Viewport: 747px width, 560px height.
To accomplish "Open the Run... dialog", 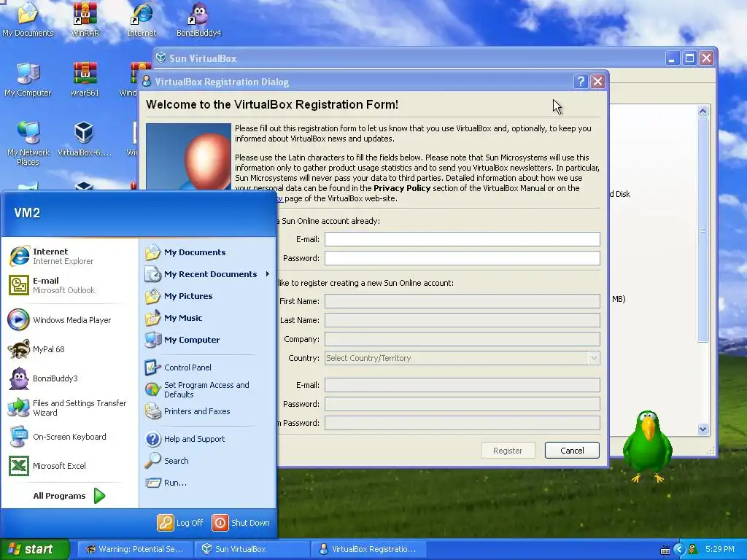I will tap(208, 483).
